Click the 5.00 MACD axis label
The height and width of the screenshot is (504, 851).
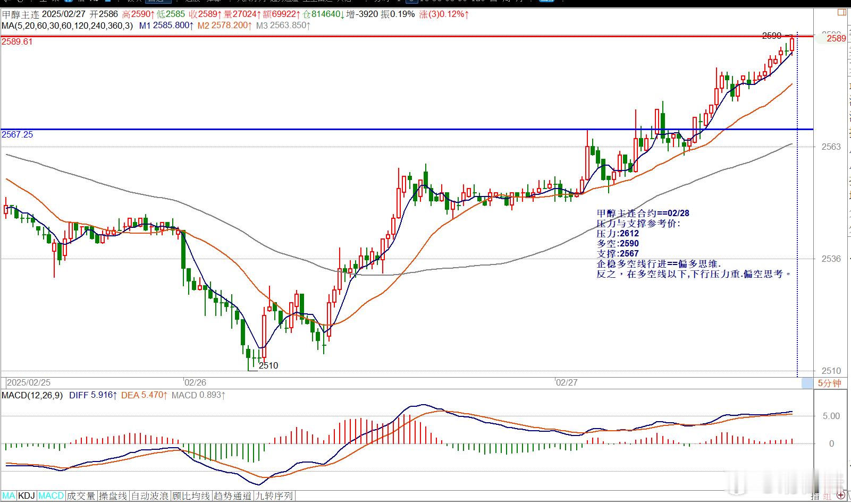[831, 416]
